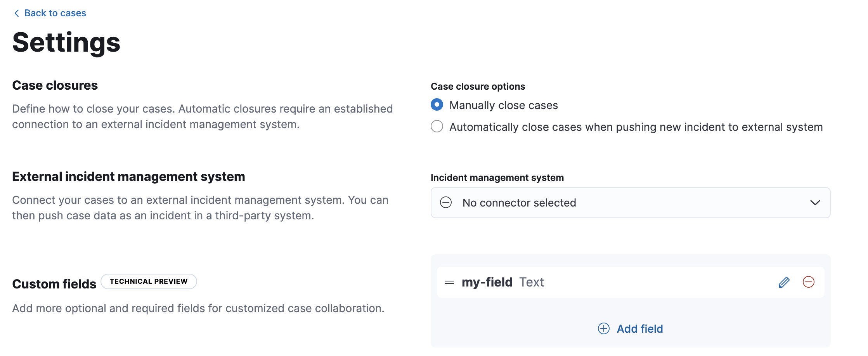Click the my-field name label
The width and height of the screenshot is (868, 356).
tap(487, 282)
